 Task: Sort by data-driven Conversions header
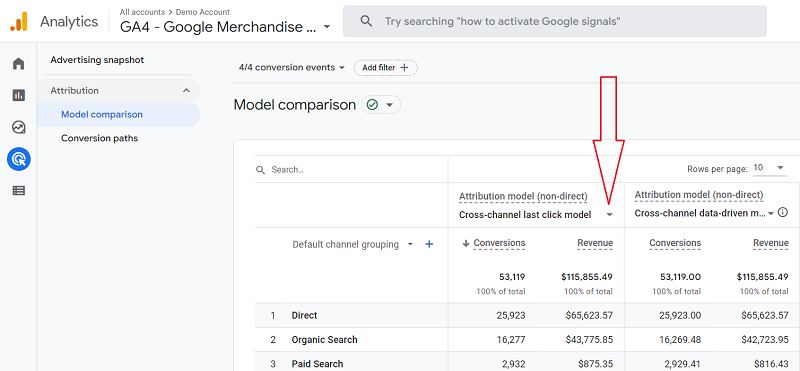click(675, 243)
